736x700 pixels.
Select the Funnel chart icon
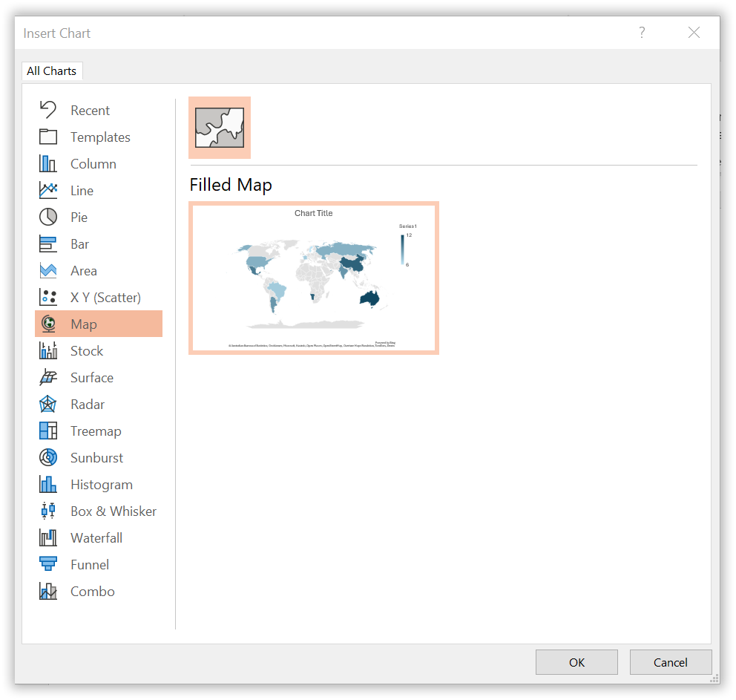[x=48, y=565]
